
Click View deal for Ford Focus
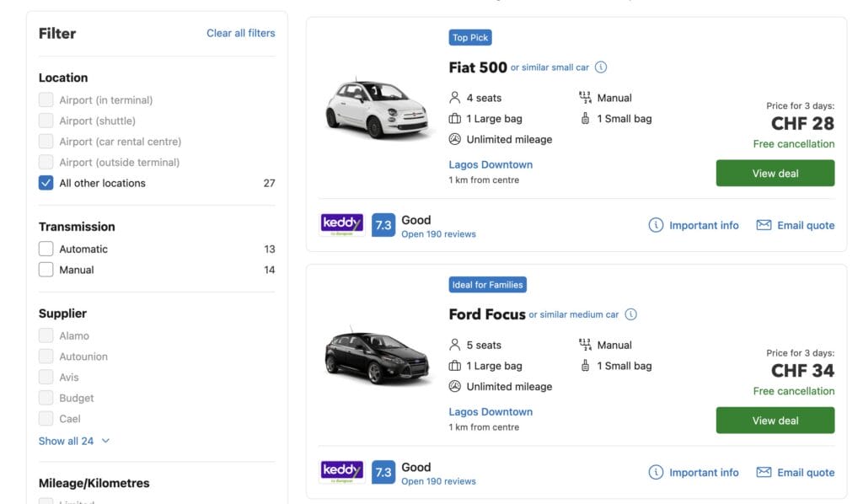pyautogui.click(x=775, y=421)
